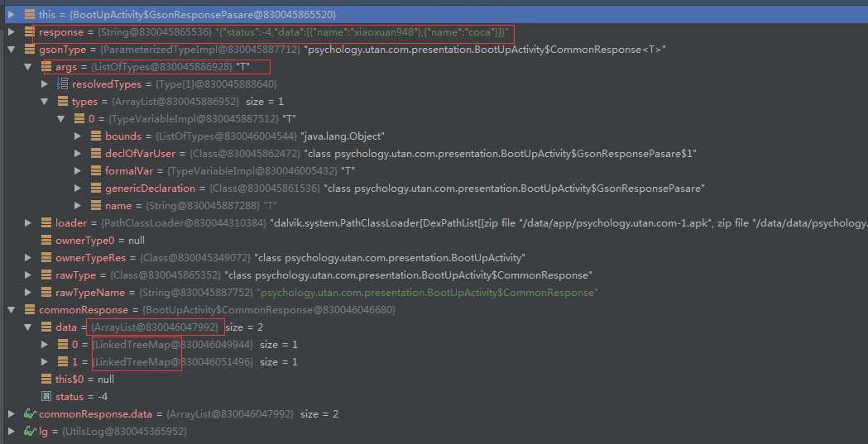
Task: Collapse the commonResponse variable node
Action: 12,310
